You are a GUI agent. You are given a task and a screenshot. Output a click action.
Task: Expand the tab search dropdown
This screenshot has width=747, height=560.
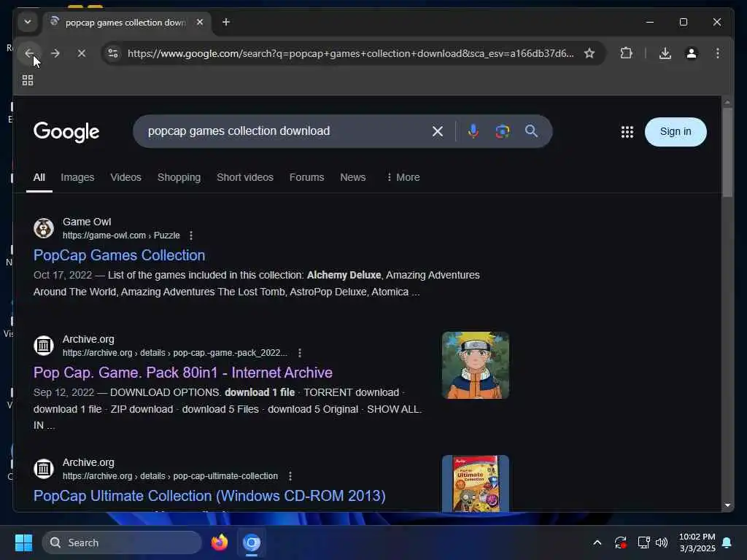[28, 22]
